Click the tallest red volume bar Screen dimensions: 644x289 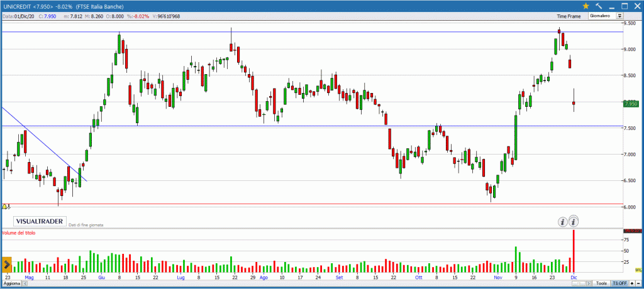coord(574,251)
